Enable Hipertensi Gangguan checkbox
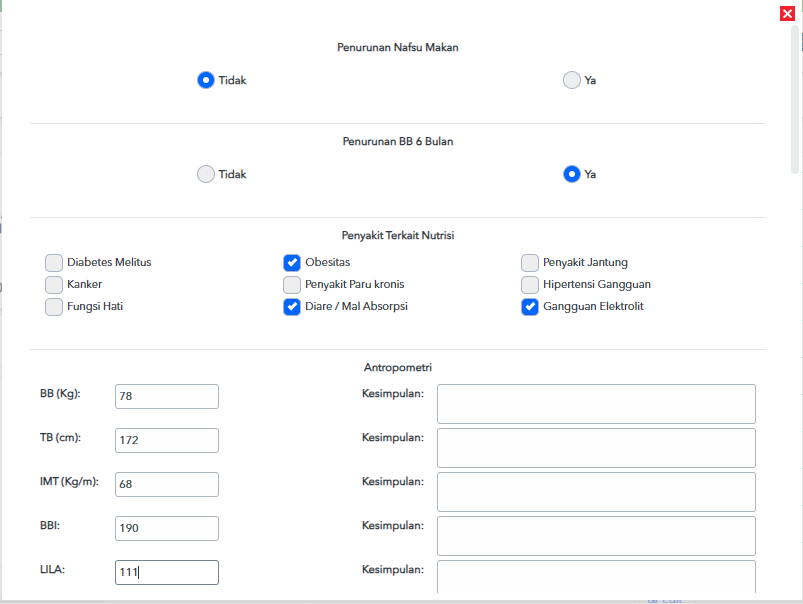Screen dimensions: 803x604 pyautogui.click(x=530, y=284)
